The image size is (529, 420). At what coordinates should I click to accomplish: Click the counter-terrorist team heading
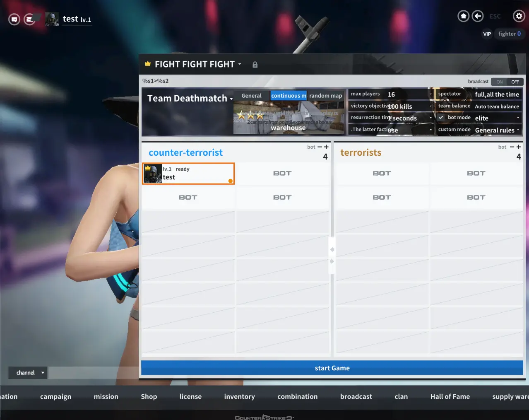(x=185, y=153)
